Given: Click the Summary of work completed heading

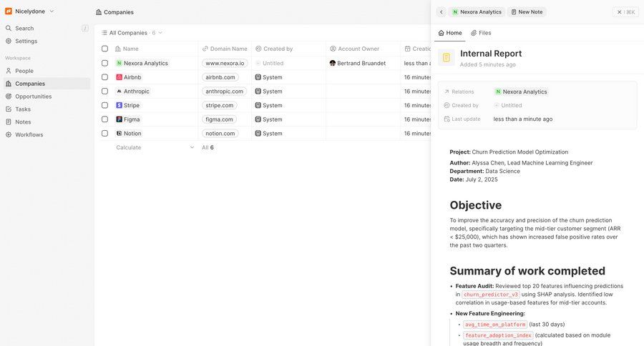Looking at the screenshot, I should point(527,271).
